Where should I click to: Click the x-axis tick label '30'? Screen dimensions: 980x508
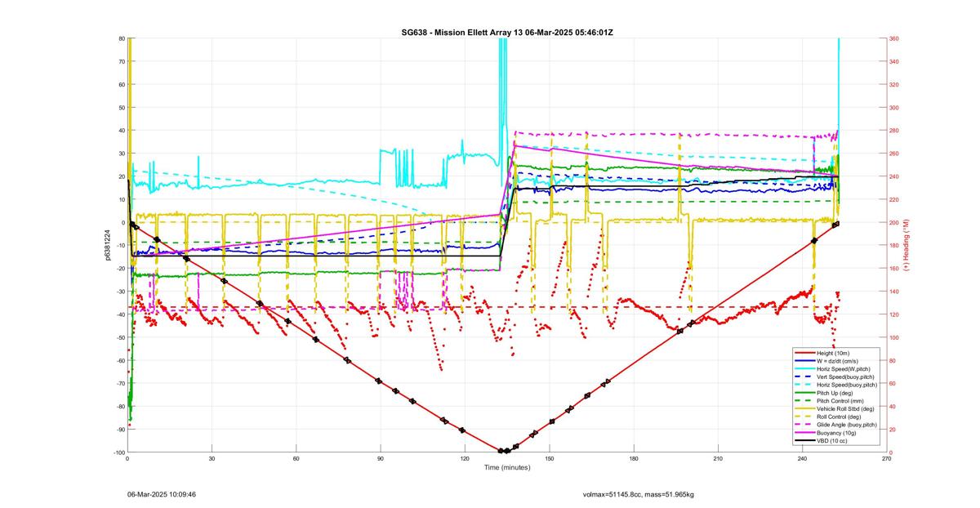point(212,459)
